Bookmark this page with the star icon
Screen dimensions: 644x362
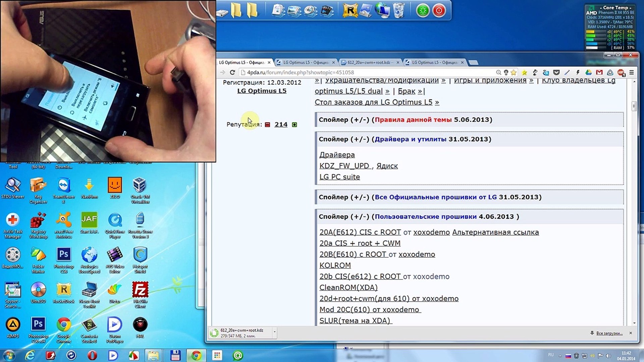(x=514, y=72)
